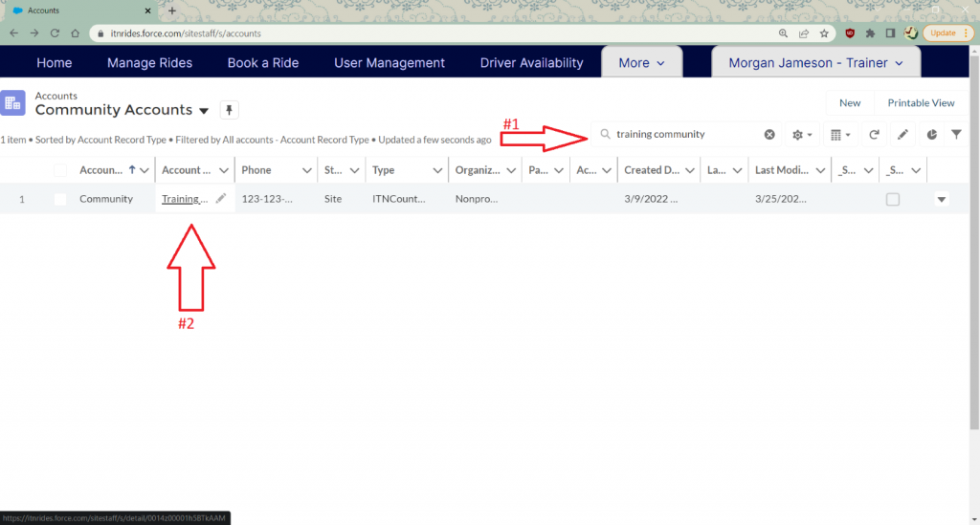Open row actions dropdown for Community
The image size is (980, 525).
(942, 199)
